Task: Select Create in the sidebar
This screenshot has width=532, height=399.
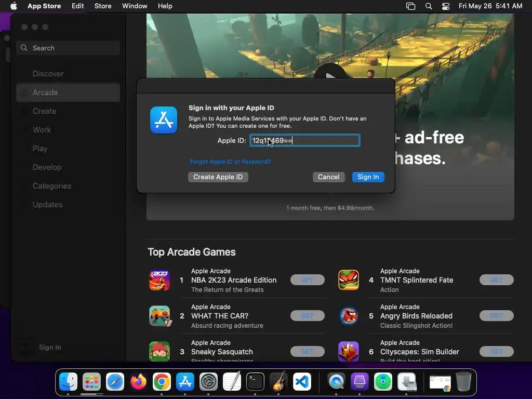Action: tap(68, 111)
